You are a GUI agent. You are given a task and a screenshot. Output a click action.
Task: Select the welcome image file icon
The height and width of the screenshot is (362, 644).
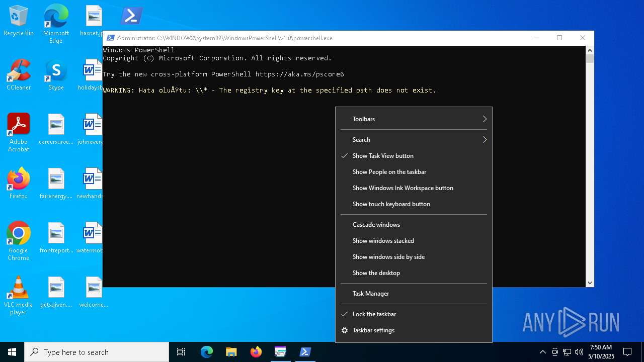tap(94, 293)
